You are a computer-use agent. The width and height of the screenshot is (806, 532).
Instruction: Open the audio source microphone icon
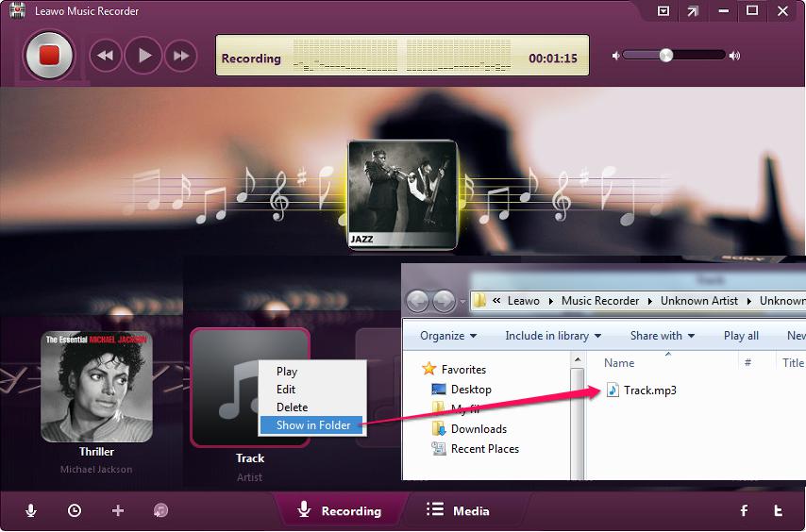click(x=31, y=510)
